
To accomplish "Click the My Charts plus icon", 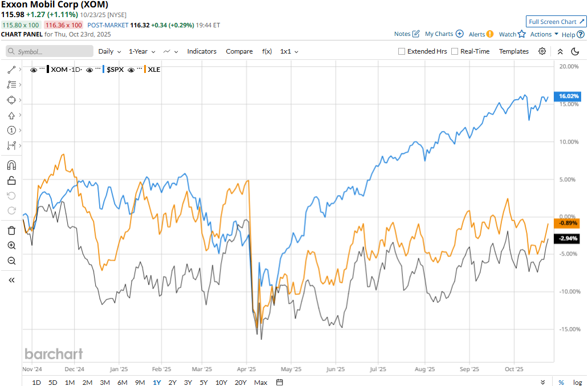I will (459, 34).
